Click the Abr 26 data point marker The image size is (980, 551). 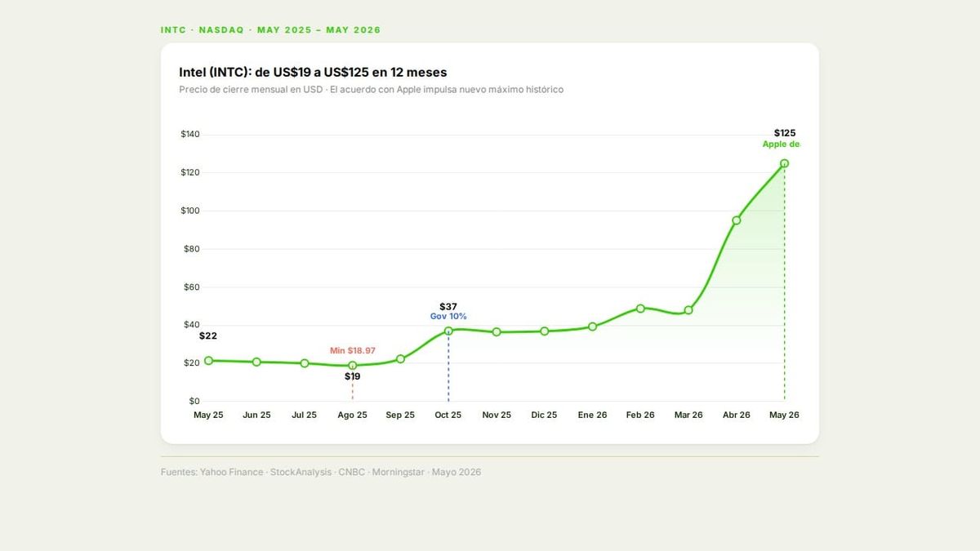[x=737, y=220]
